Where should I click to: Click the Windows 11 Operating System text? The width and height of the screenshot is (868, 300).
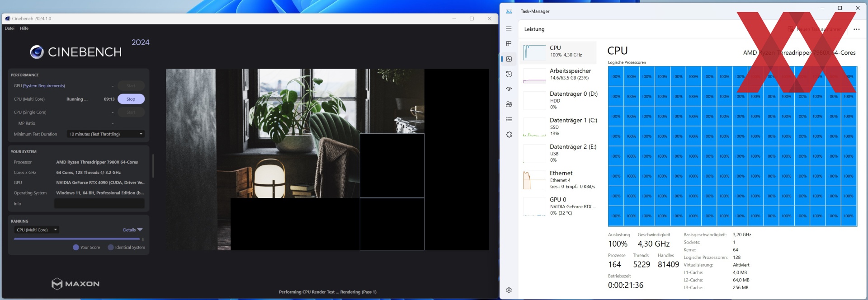[x=100, y=193]
